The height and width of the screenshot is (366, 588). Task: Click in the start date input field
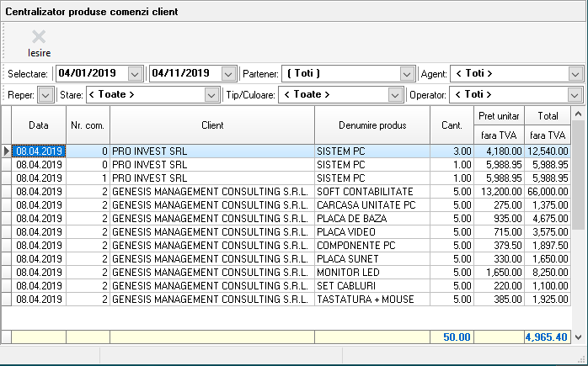coord(91,73)
